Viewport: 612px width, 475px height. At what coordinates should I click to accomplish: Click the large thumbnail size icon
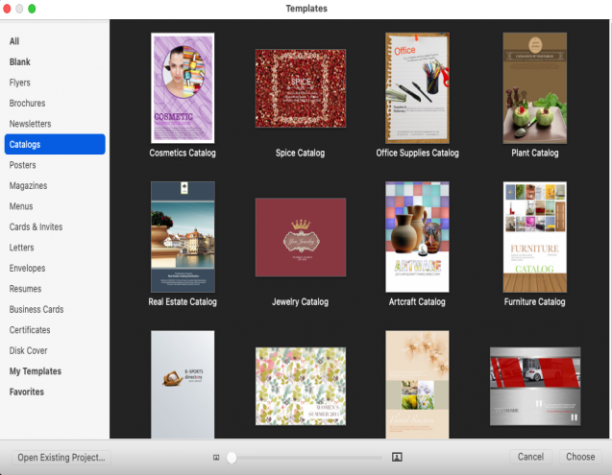point(397,457)
